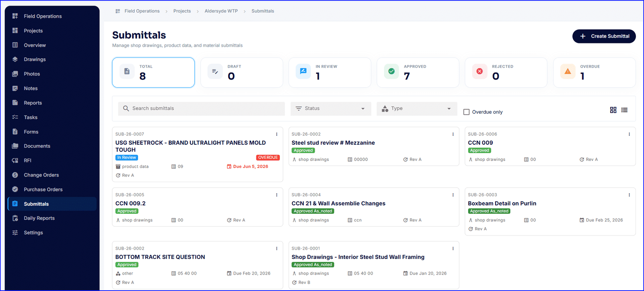Click the Tasks checklist icon
This screenshot has width=644, height=291.
tap(15, 117)
